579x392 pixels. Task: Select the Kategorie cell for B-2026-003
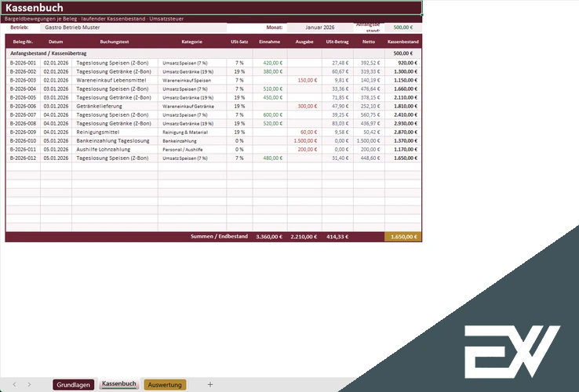click(x=192, y=80)
